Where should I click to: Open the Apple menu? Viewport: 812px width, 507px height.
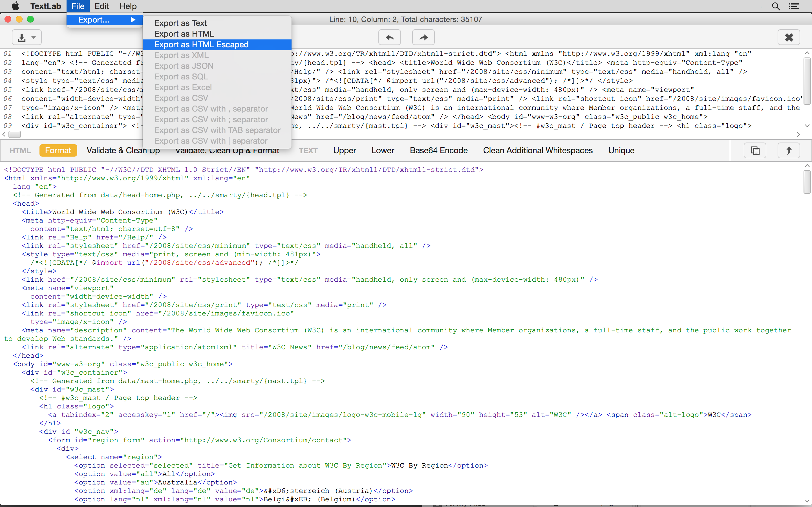tap(15, 6)
